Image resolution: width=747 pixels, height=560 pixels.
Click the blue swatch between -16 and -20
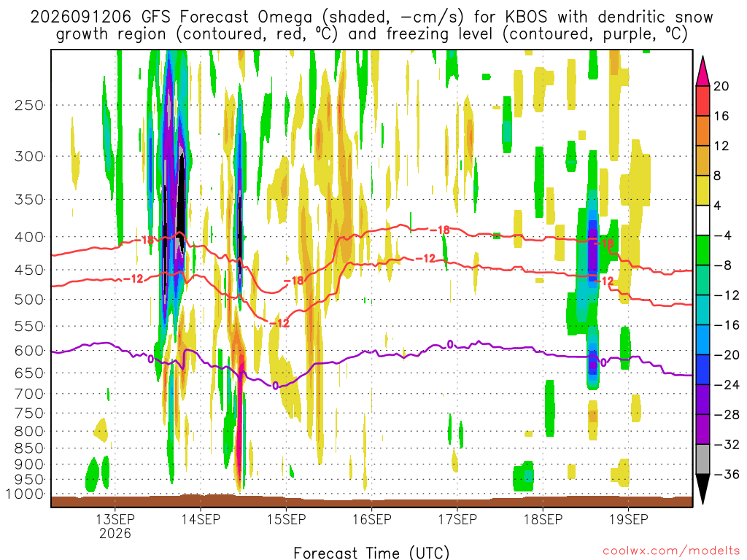click(703, 340)
